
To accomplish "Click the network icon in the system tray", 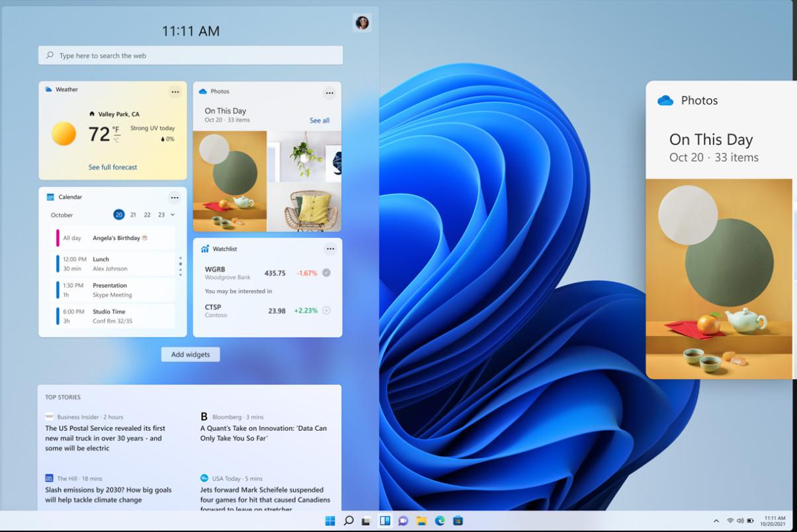I will (x=730, y=521).
